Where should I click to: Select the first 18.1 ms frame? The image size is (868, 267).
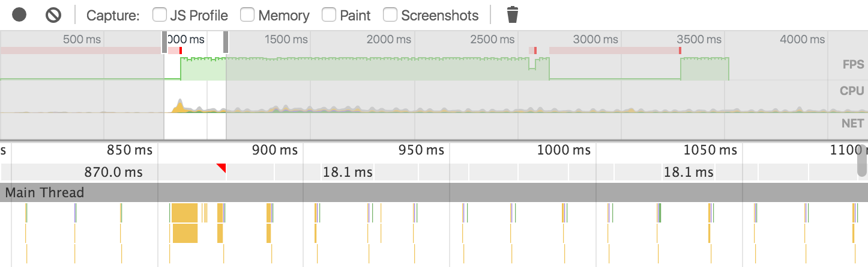pyautogui.click(x=347, y=173)
